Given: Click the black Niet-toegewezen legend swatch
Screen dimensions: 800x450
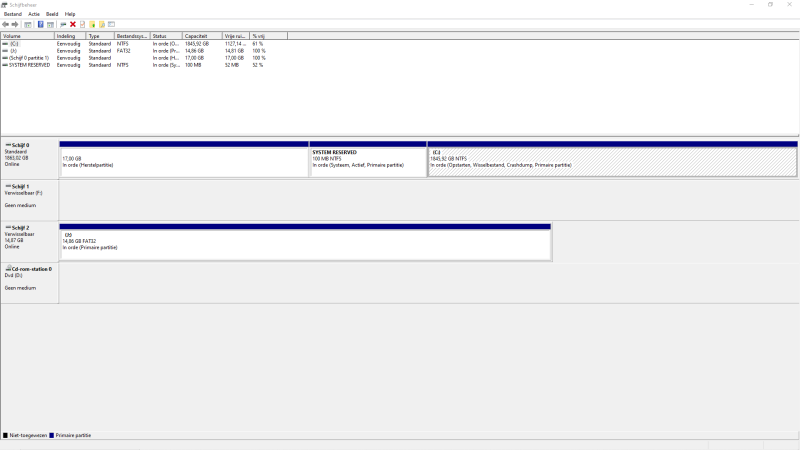Looking at the screenshot, I should pos(5,435).
